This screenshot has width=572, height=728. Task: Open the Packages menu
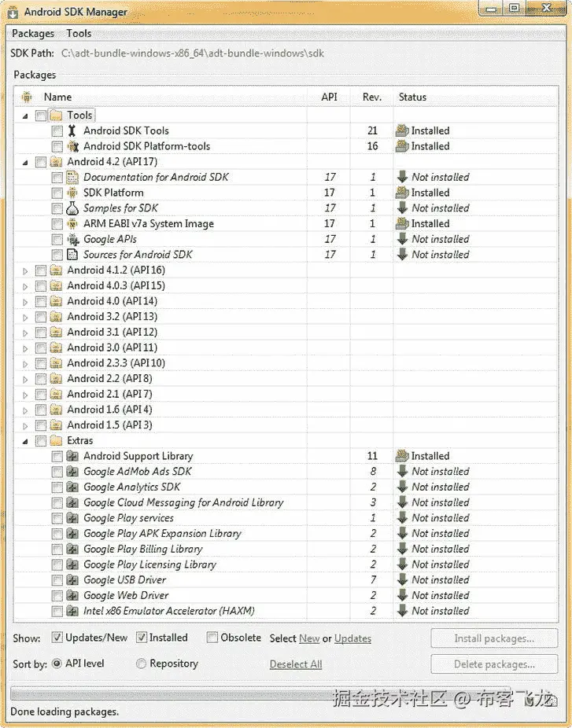click(33, 34)
